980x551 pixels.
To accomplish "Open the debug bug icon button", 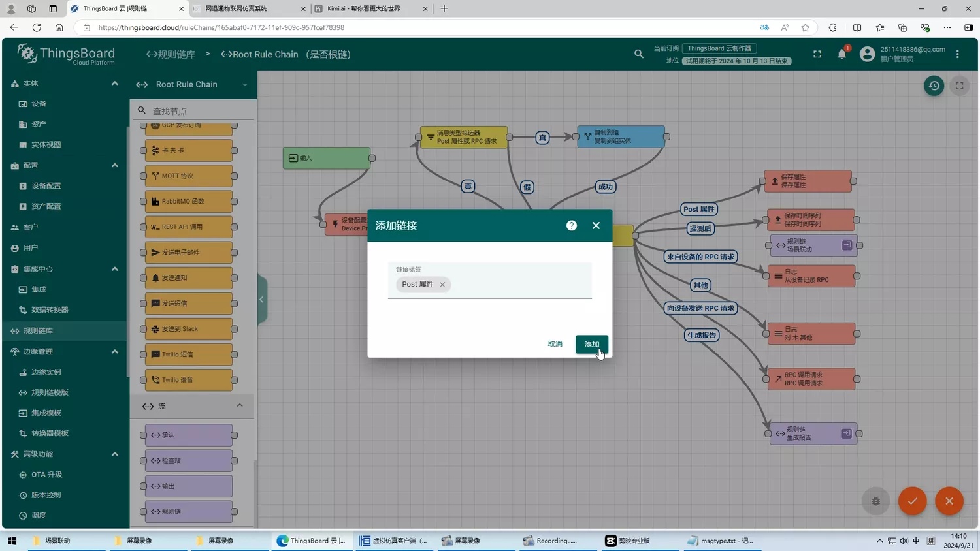I will click(875, 501).
